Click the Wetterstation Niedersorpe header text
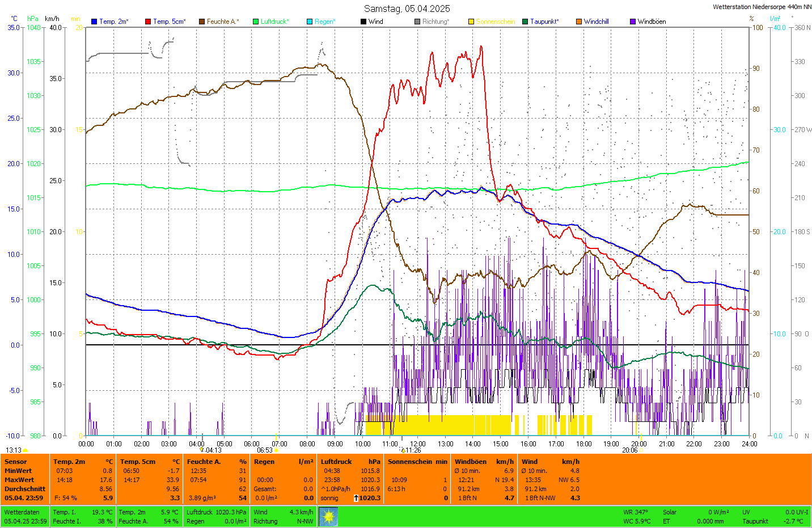This screenshot has height=528, width=812. [x=762, y=7]
